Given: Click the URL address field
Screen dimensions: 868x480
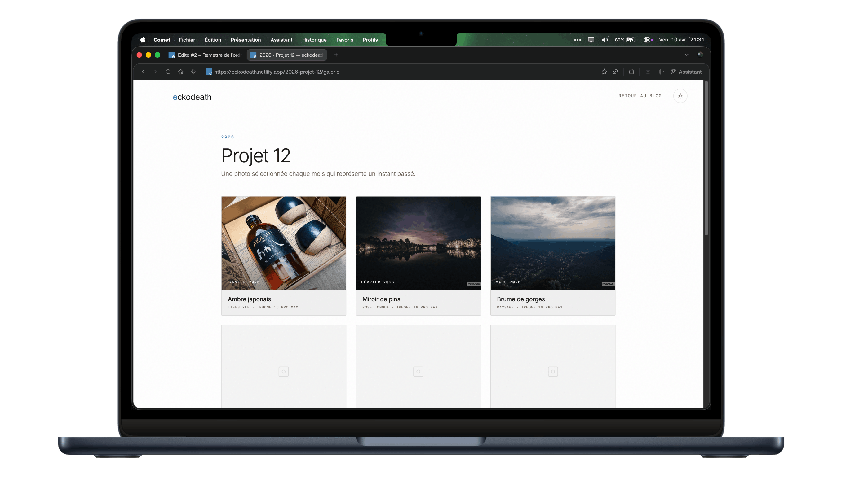Looking at the screenshot, I should pos(276,72).
